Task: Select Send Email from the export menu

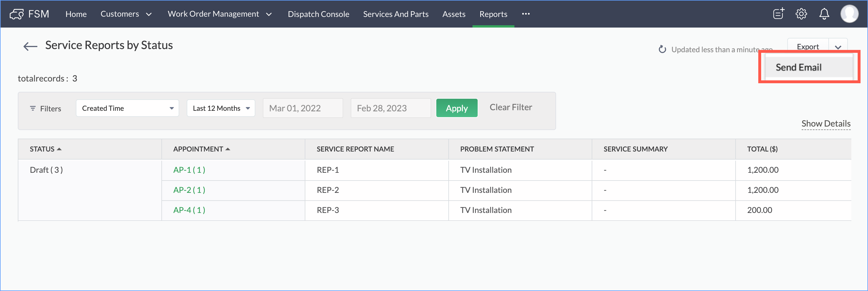Action: coord(798,67)
